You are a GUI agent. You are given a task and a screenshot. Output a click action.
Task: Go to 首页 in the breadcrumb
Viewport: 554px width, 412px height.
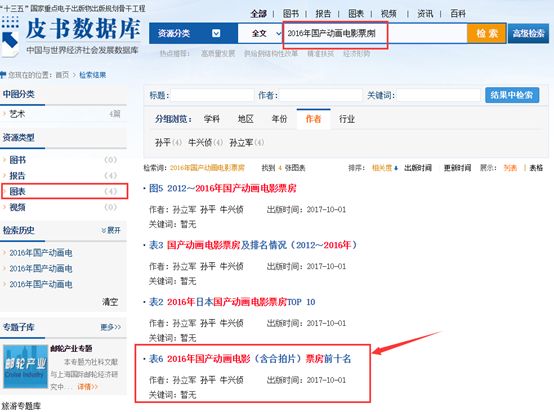tap(63, 75)
